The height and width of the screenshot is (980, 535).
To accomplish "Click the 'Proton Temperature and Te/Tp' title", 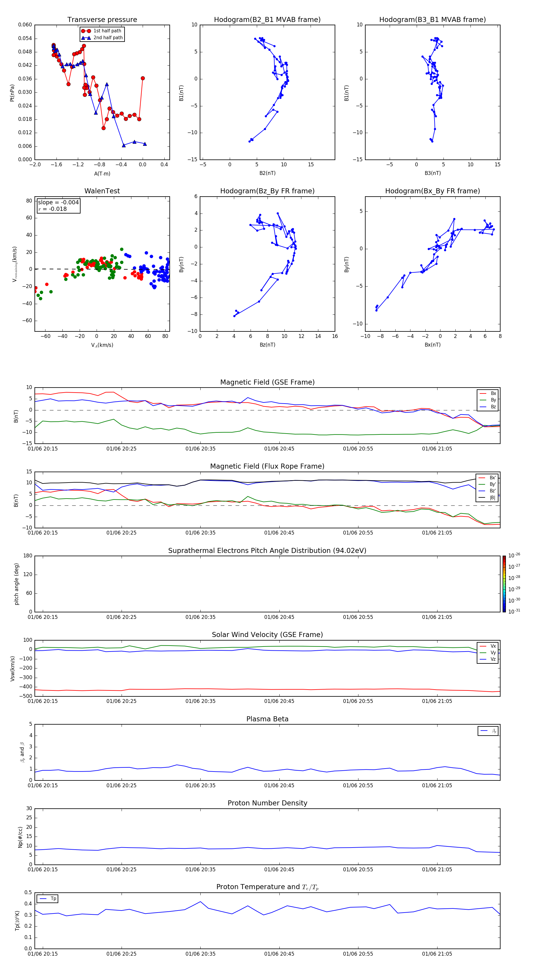I will (267, 887).
